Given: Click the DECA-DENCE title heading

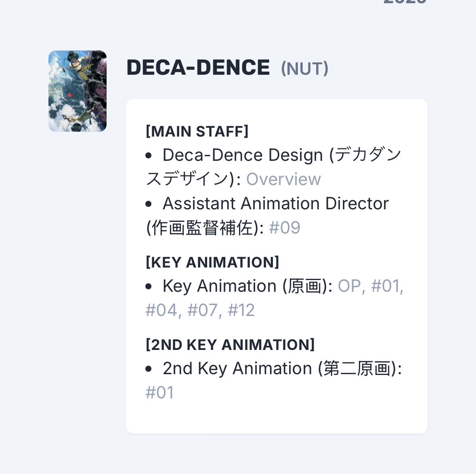Looking at the screenshot, I should pyautogui.click(x=198, y=67).
